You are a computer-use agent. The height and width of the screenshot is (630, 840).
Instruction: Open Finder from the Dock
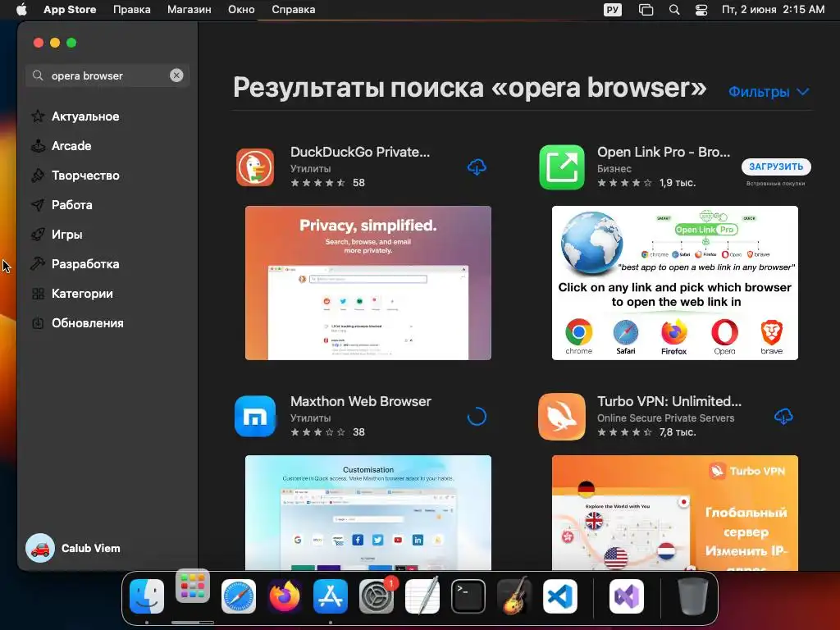[147, 596]
